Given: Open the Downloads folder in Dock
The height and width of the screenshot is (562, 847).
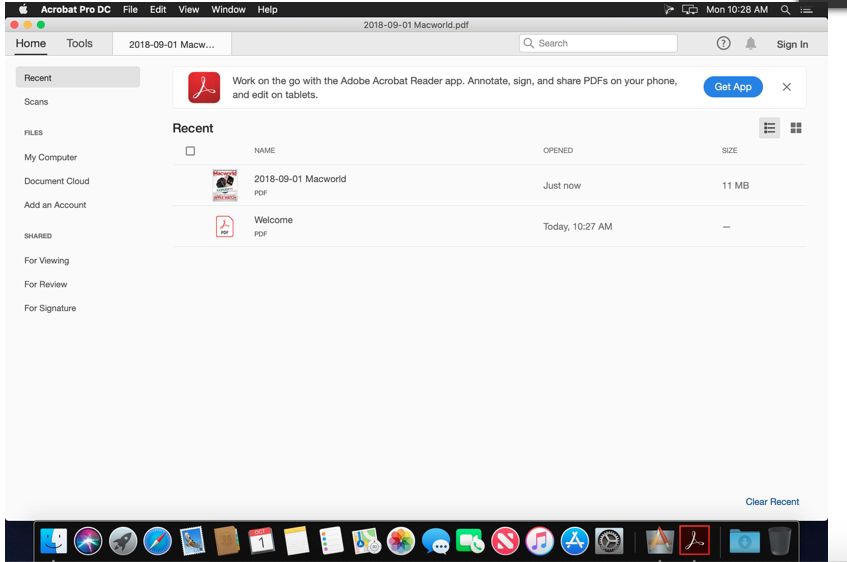Looking at the screenshot, I should [x=744, y=541].
